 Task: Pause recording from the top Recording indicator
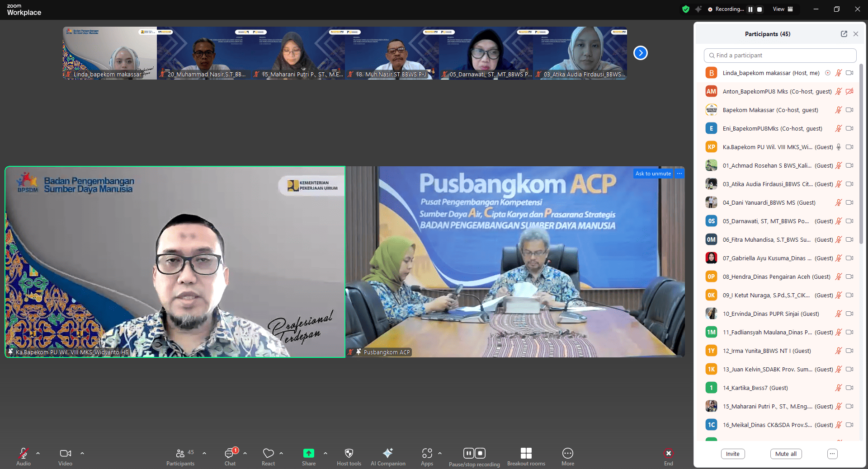click(x=750, y=9)
